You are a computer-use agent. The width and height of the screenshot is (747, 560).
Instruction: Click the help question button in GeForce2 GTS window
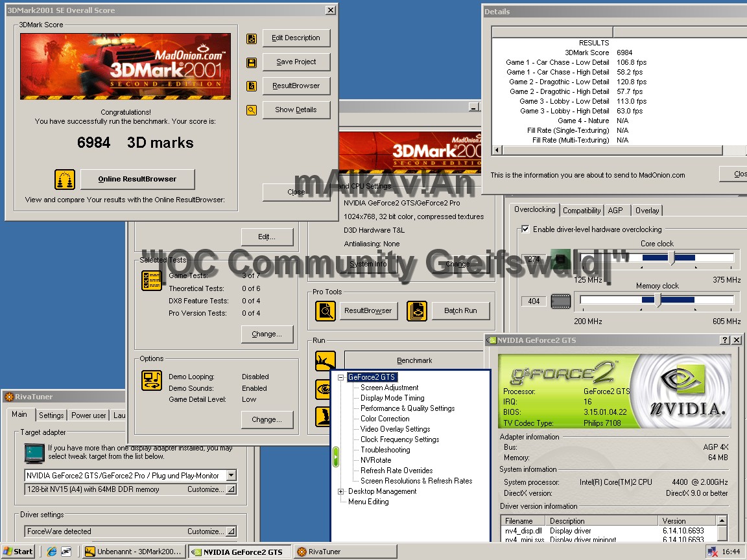pyautogui.click(x=724, y=340)
